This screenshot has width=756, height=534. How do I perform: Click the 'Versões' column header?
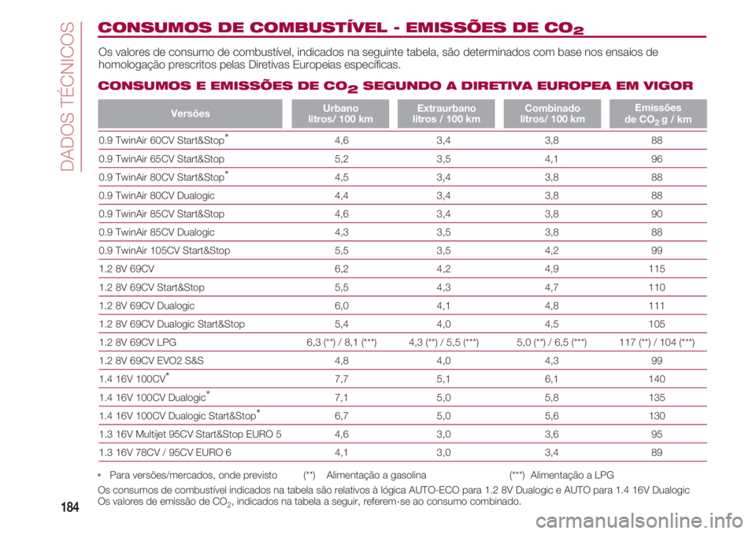pyautogui.click(x=190, y=114)
